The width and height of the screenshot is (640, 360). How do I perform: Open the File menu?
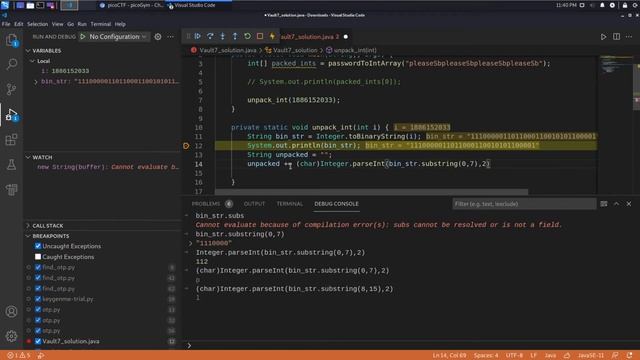tap(6, 24)
